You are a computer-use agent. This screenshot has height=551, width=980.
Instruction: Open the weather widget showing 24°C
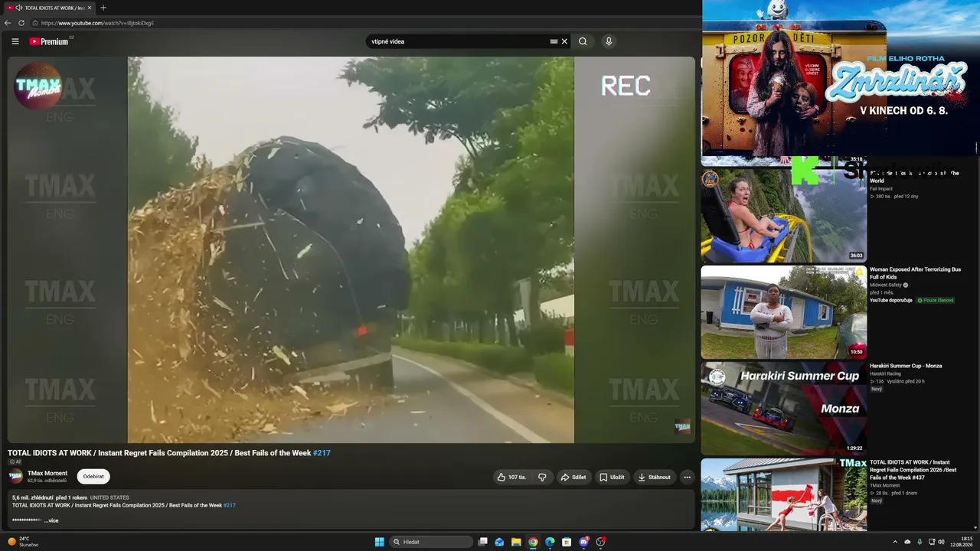coord(23,542)
